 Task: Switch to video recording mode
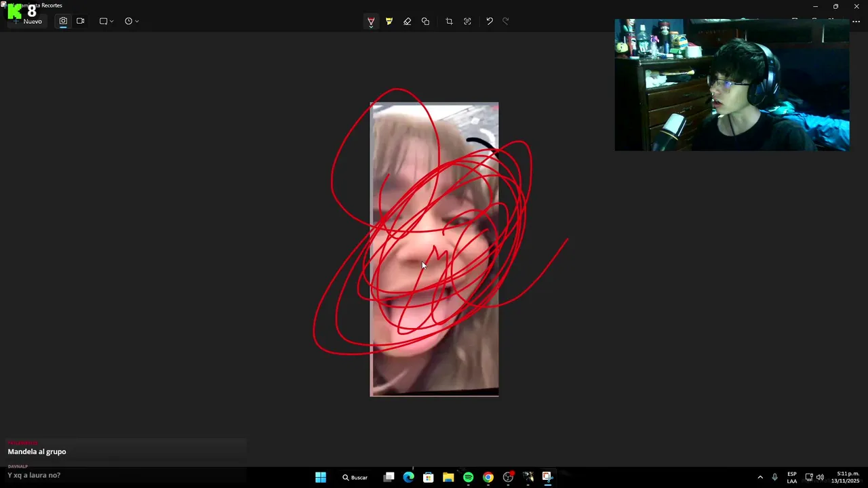[x=80, y=21]
